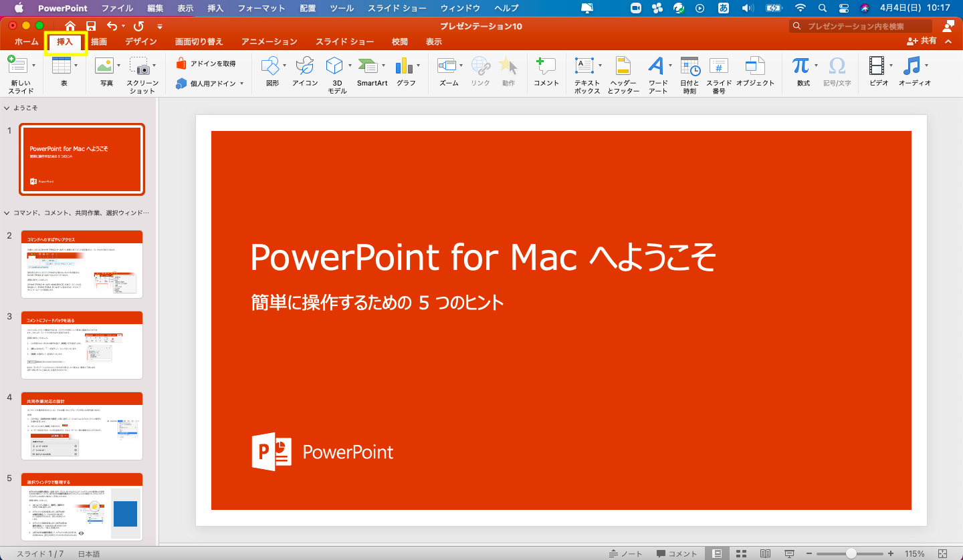Open the 図形 dropdown arrow
Viewport: 963px width, 560px height.
(285, 65)
